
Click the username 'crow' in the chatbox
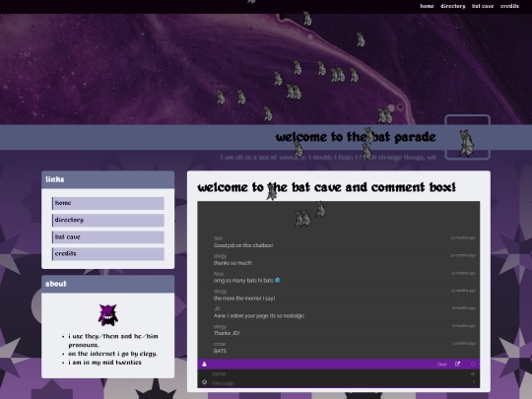pos(220,344)
